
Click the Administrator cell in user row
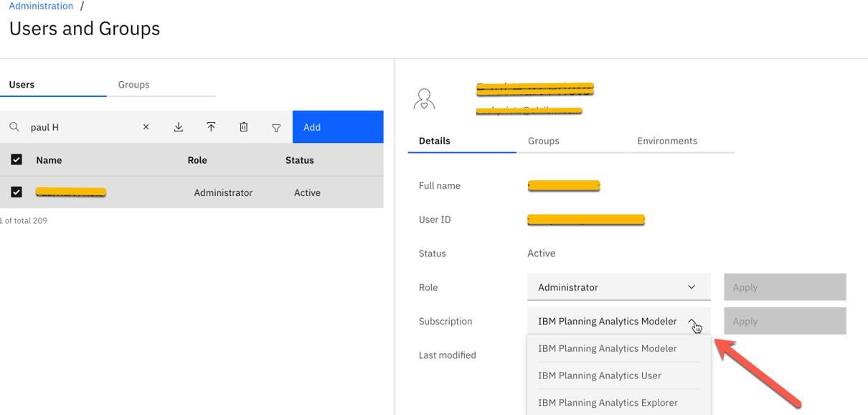223,192
